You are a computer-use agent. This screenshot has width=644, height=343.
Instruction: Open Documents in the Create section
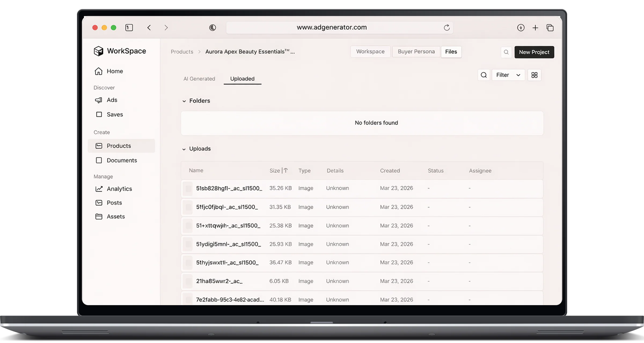tap(116, 160)
